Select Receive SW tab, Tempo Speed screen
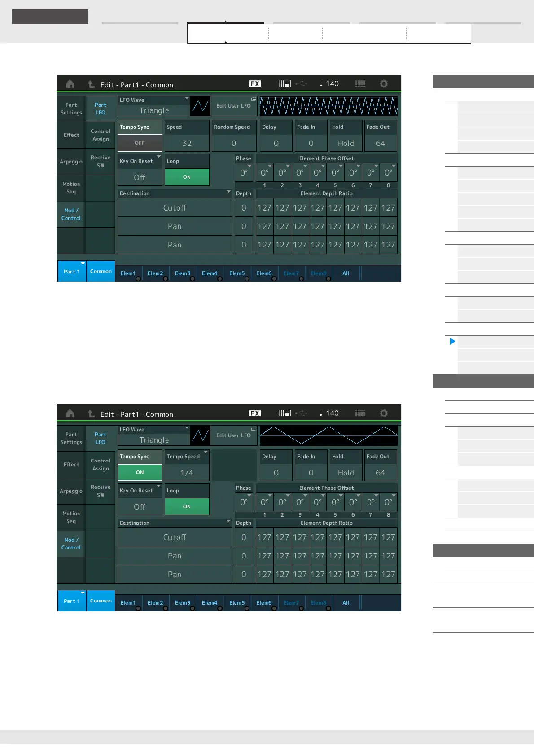This screenshot has height=756, width=534. click(x=101, y=491)
